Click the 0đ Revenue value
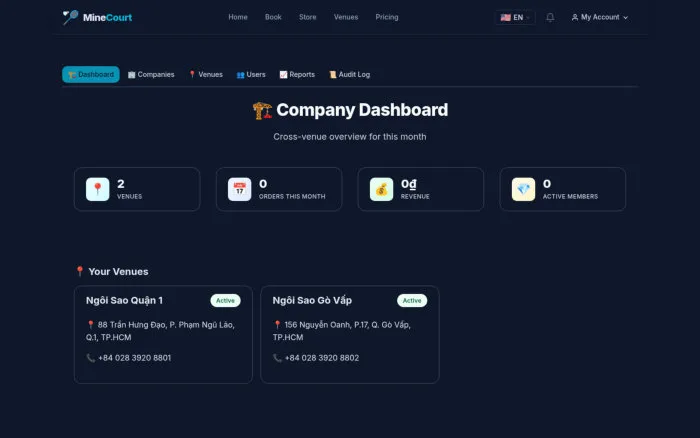Screen dimensions: 700x438 pyautogui.click(x=408, y=184)
